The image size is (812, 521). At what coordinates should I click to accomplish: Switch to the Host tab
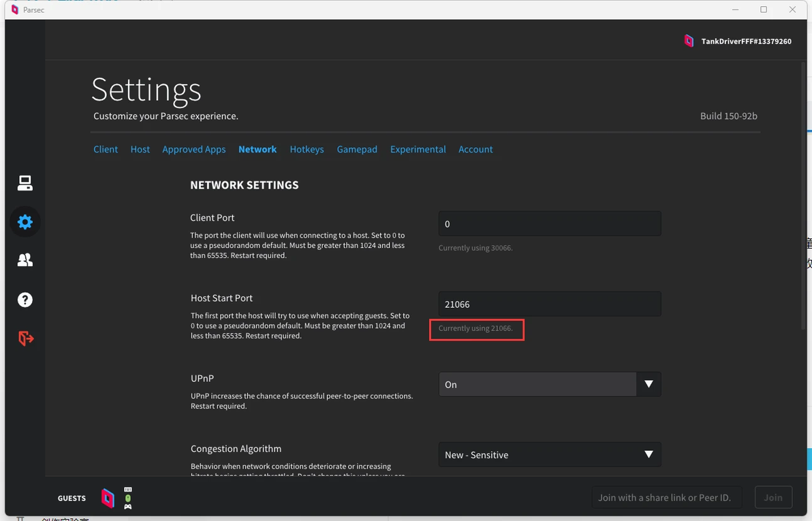tap(140, 149)
